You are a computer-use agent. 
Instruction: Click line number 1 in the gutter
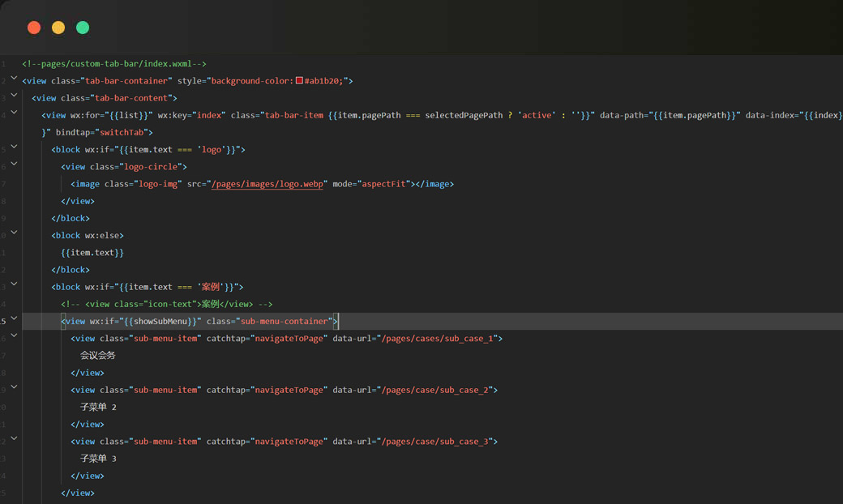pos(4,64)
